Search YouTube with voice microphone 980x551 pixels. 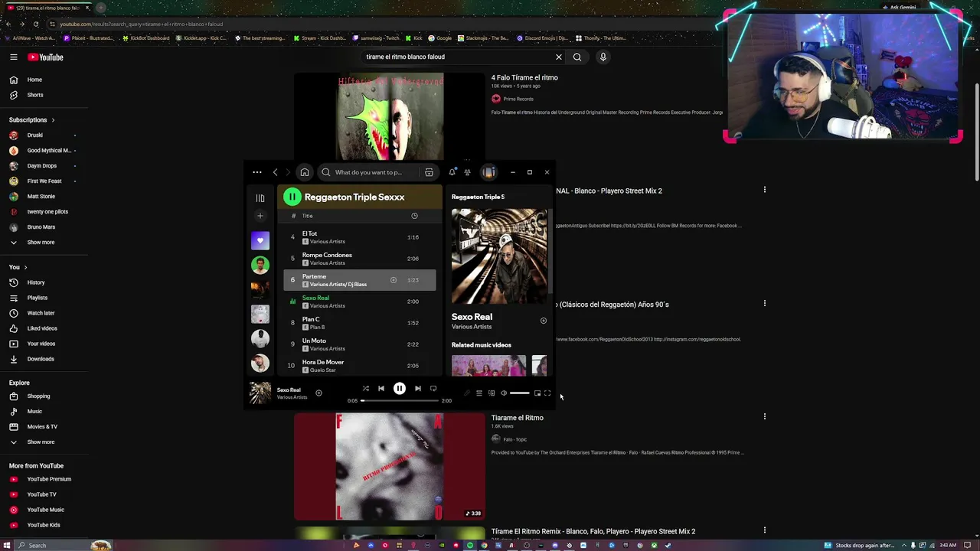click(603, 57)
